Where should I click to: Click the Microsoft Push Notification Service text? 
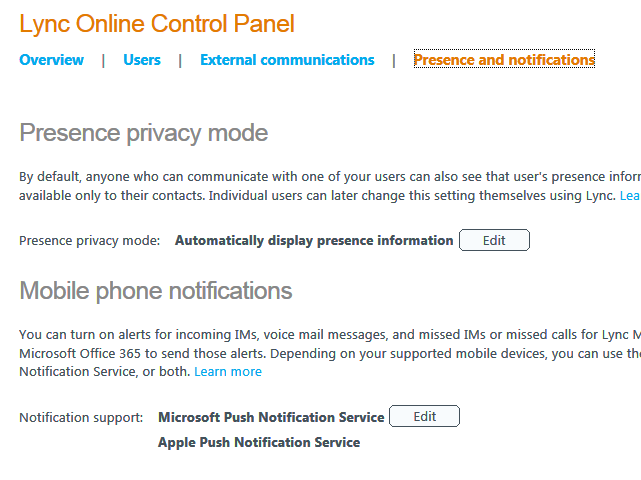[x=271, y=417]
